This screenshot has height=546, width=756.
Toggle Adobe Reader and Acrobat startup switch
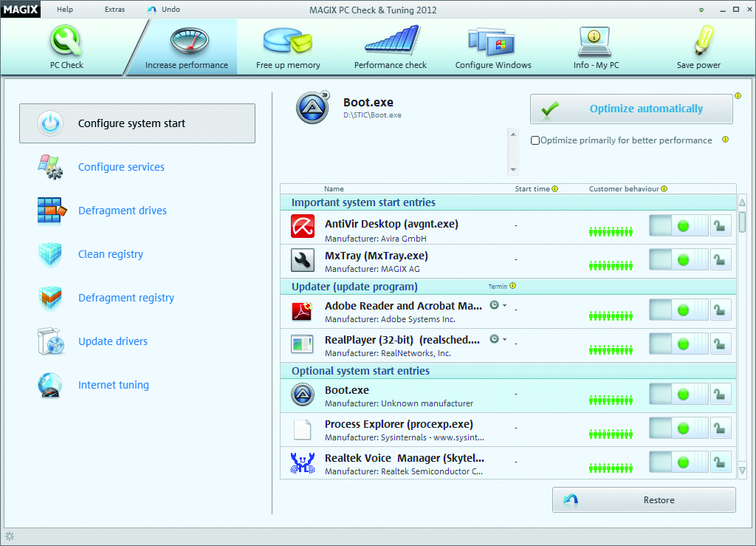679,310
